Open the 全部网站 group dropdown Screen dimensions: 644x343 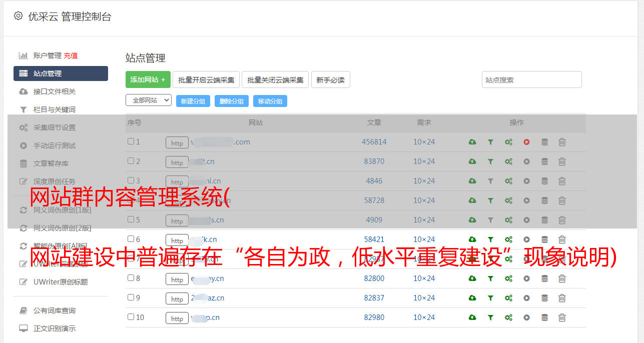coord(149,100)
